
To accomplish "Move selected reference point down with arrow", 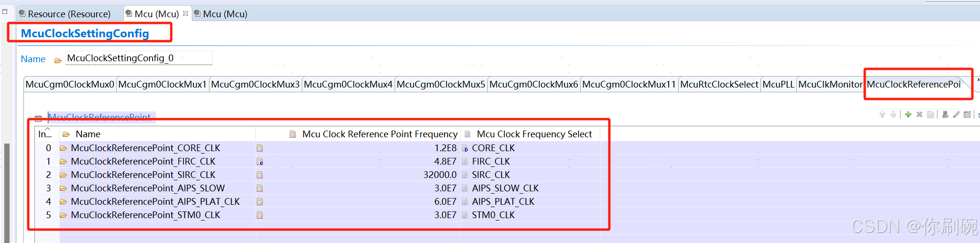I will tap(893, 115).
